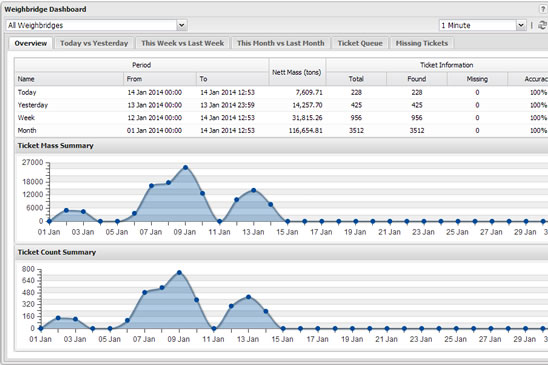Click the 01 Jan 2014 00:00 cell

(154, 130)
